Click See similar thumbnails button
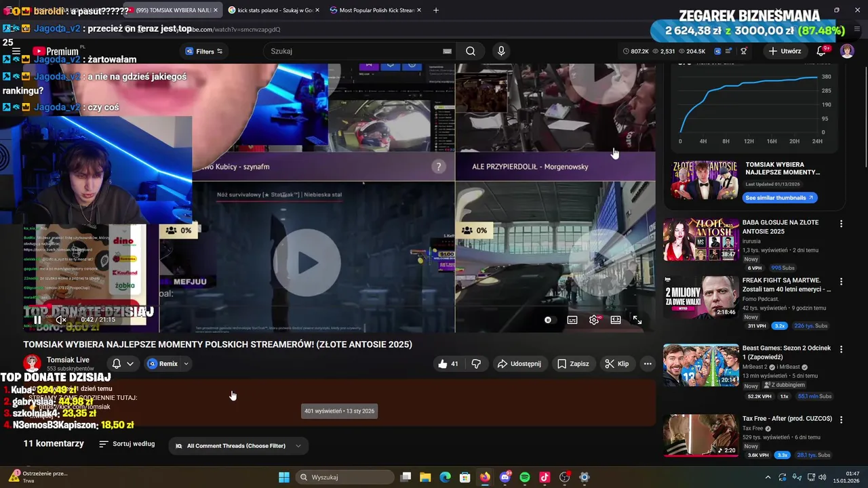This screenshot has height=488, width=868. (778, 198)
